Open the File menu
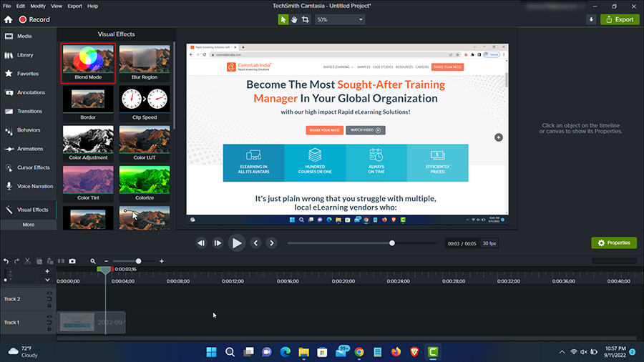This screenshot has height=362, width=644. [x=7, y=6]
